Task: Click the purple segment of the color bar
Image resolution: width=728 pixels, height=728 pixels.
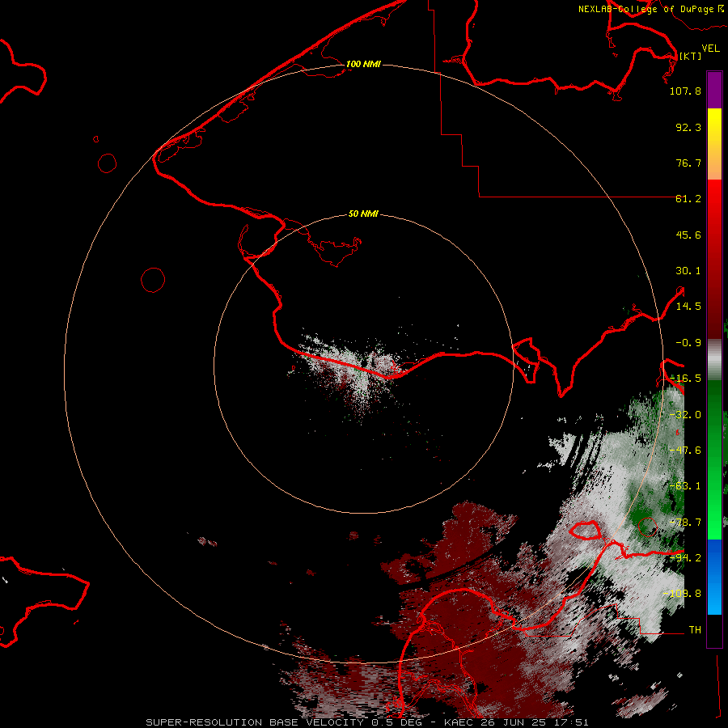Action: point(714,91)
